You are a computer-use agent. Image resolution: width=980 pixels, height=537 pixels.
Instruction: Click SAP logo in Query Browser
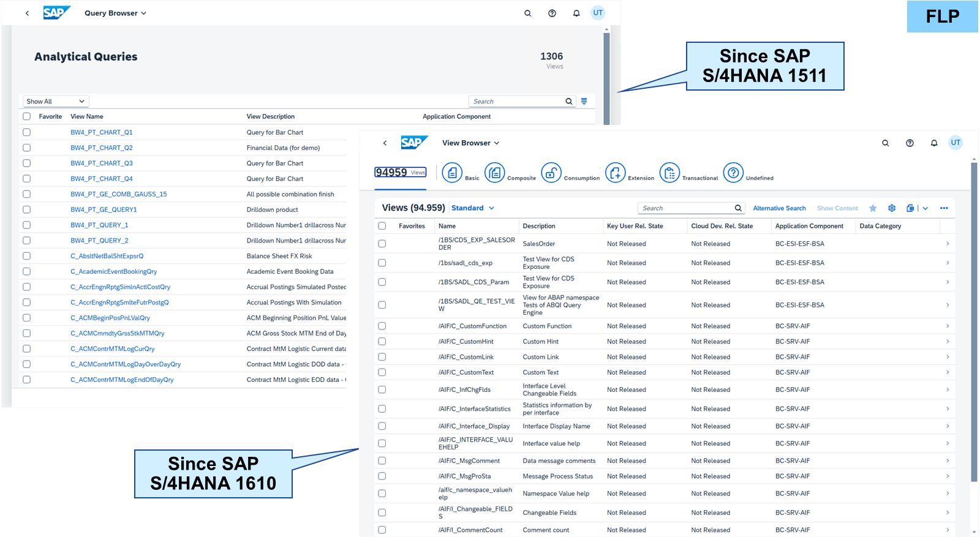pos(56,13)
